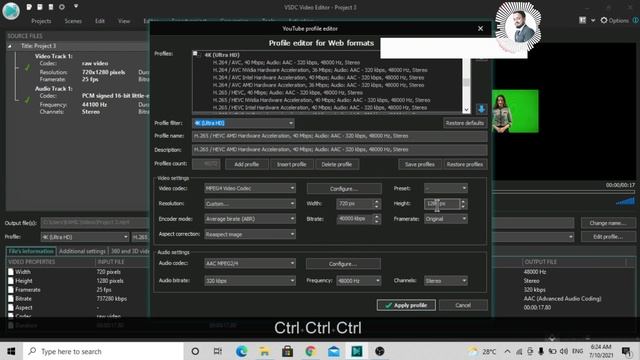
Task: Select the H.265 / HEVC Nvidia Hardware Acceleration profile
Action: (321, 100)
